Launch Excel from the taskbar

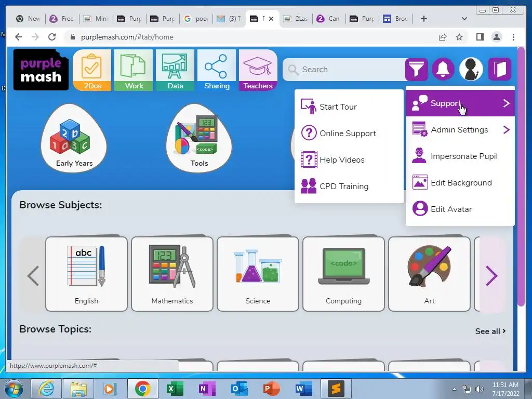point(175,389)
